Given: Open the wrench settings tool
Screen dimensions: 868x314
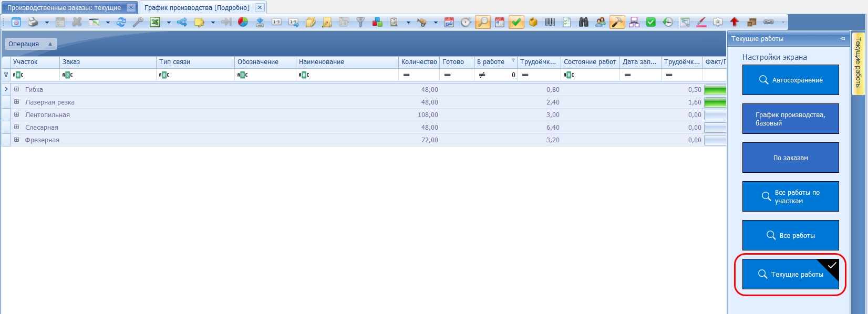Looking at the screenshot, I should point(138,22).
